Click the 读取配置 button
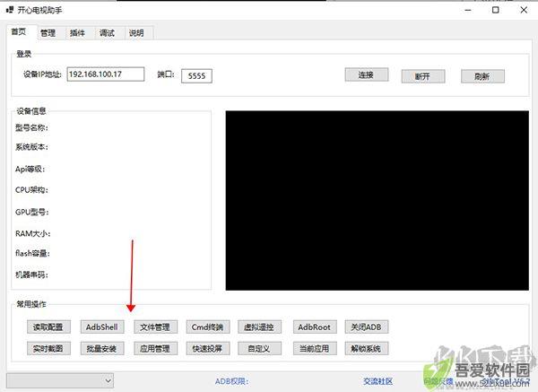The height and width of the screenshot is (392, 538). [48, 327]
